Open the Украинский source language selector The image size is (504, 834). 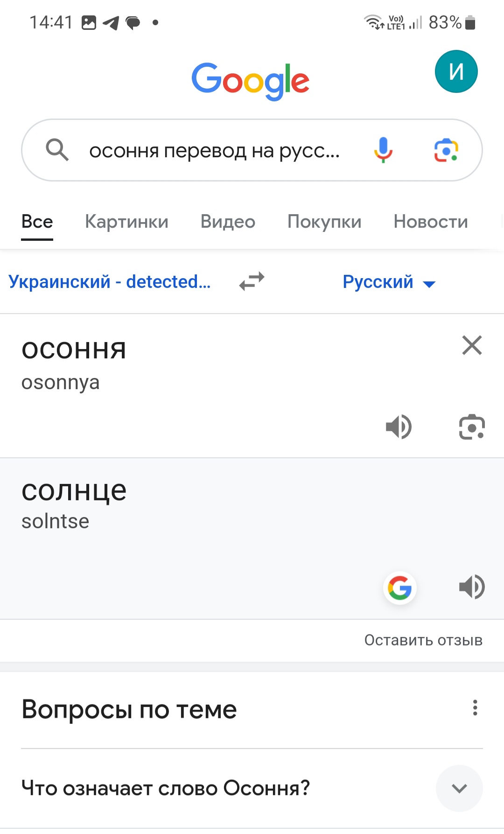click(110, 282)
